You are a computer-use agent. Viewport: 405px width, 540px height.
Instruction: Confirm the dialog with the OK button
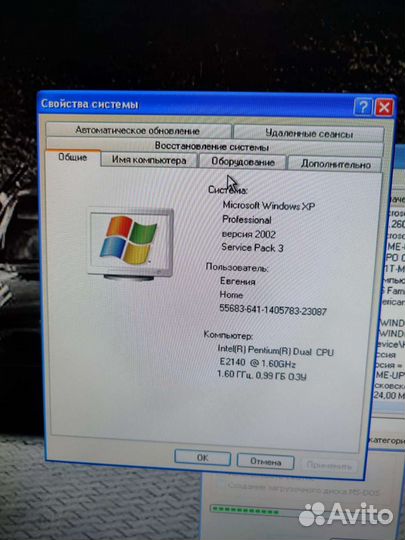coord(202,458)
